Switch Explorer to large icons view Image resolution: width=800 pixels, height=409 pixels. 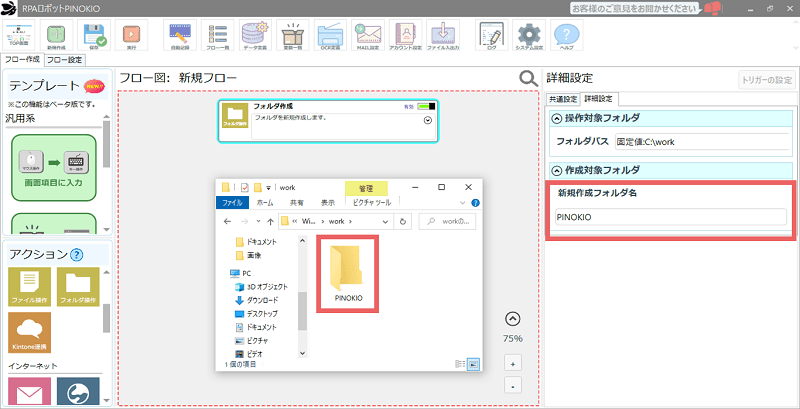tap(474, 364)
